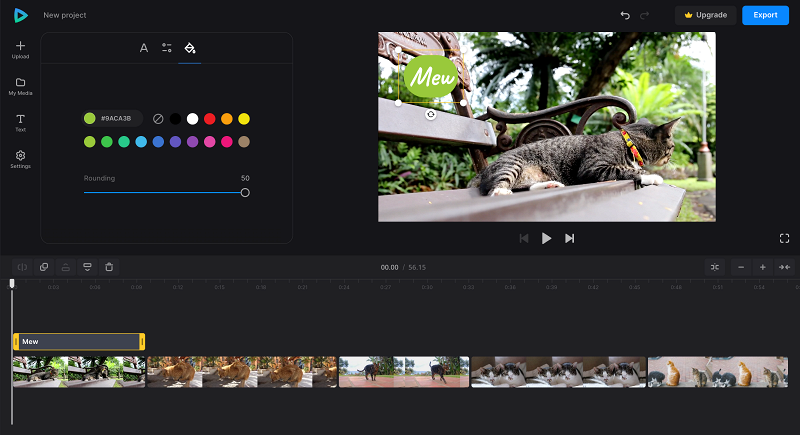Select the fill bucket background tab

tap(190, 48)
